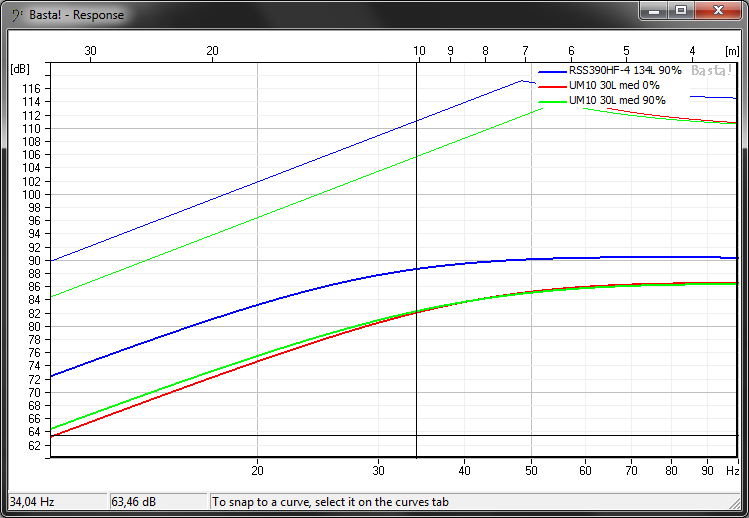
Task: Select the UM10 30L med 0% legend label
Action: coord(614,87)
